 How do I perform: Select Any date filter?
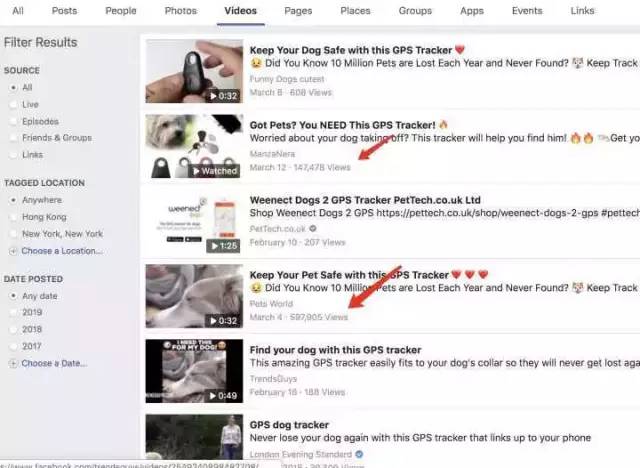point(13,296)
